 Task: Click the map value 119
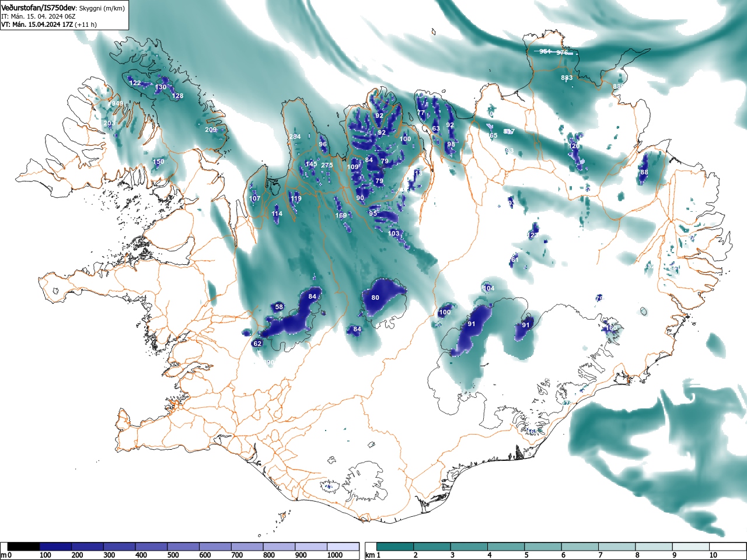point(296,198)
